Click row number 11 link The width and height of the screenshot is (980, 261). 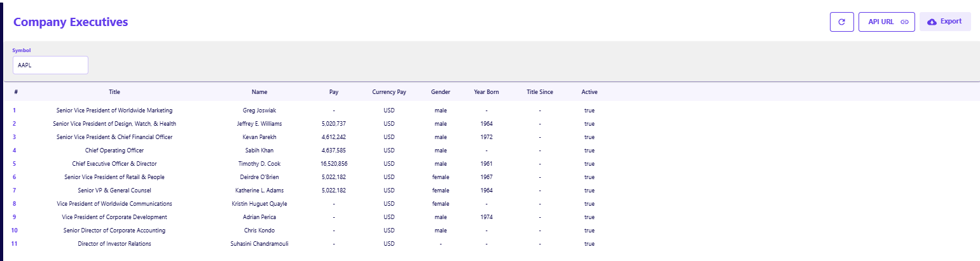click(x=15, y=244)
